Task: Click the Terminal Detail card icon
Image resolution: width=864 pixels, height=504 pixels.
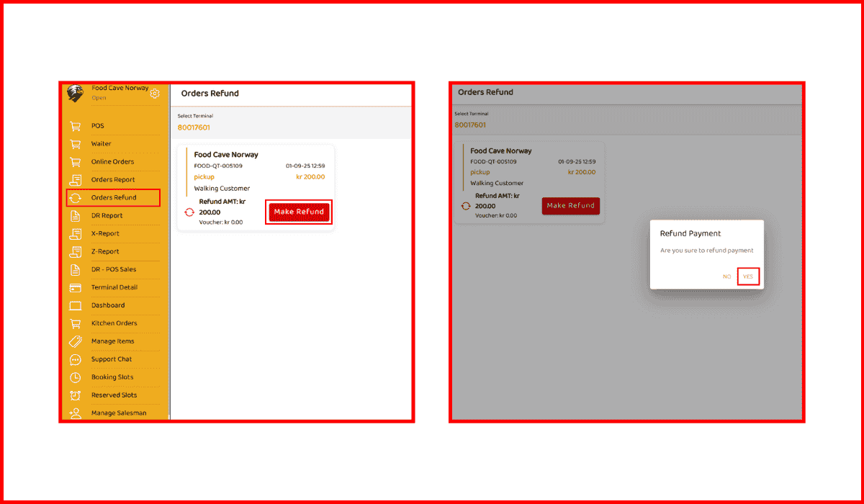Action: (75, 287)
